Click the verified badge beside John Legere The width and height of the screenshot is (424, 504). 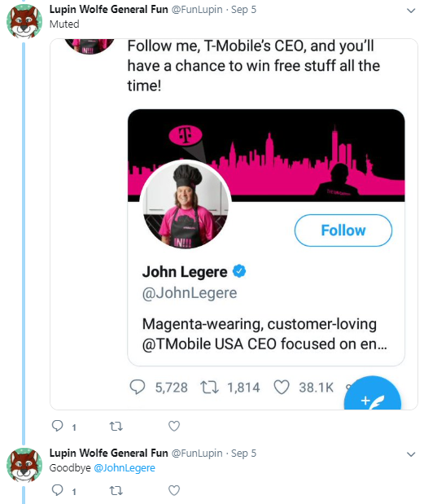tap(239, 271)
